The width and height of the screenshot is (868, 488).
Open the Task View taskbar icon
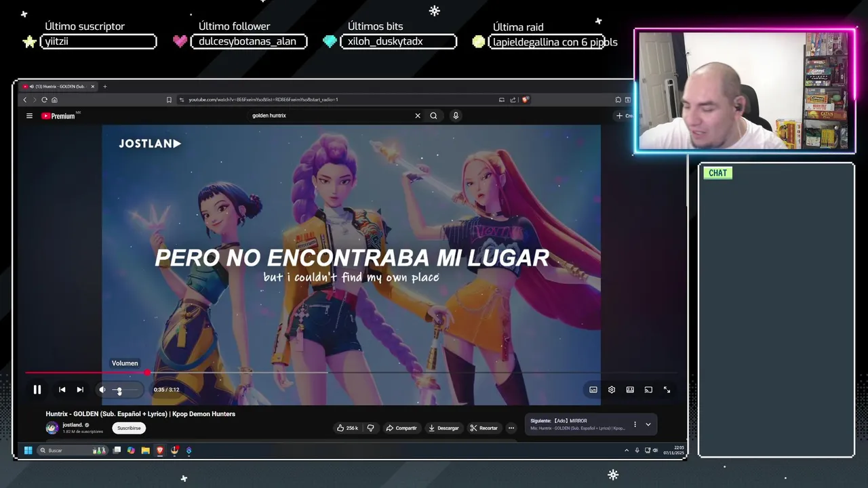coord(117,450)
